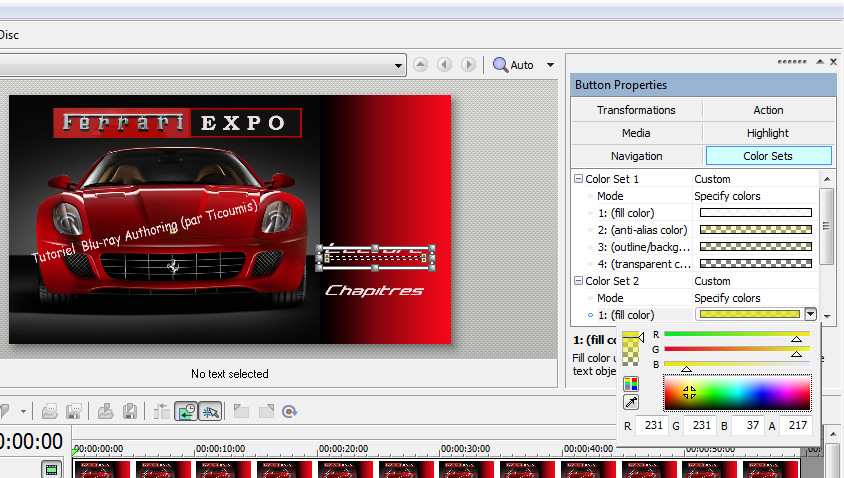Image resolution: width=844 pixels, height=478 pixels.
Task: Close the Button Properties panel
Action: [833, 62]
